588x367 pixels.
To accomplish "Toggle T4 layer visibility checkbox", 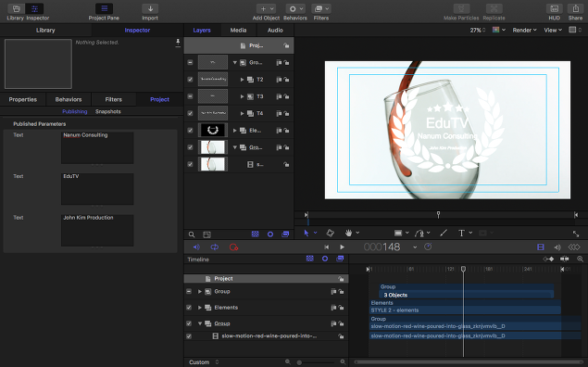I will 190,113.
